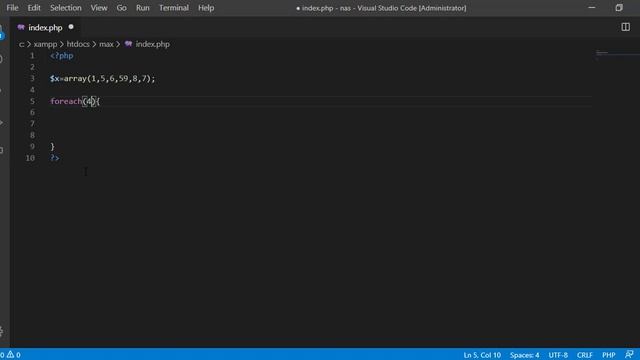Click the warnings count in status bar
The image size is (640, 360).
click(14, 355)
